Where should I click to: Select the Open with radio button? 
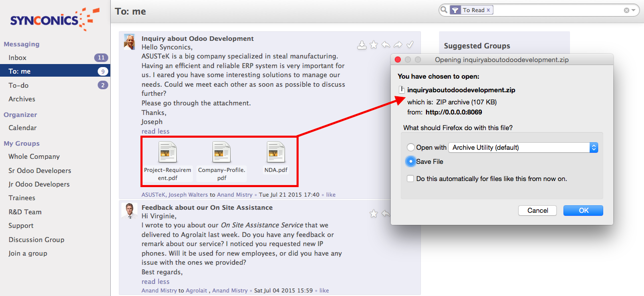point(411,148)
